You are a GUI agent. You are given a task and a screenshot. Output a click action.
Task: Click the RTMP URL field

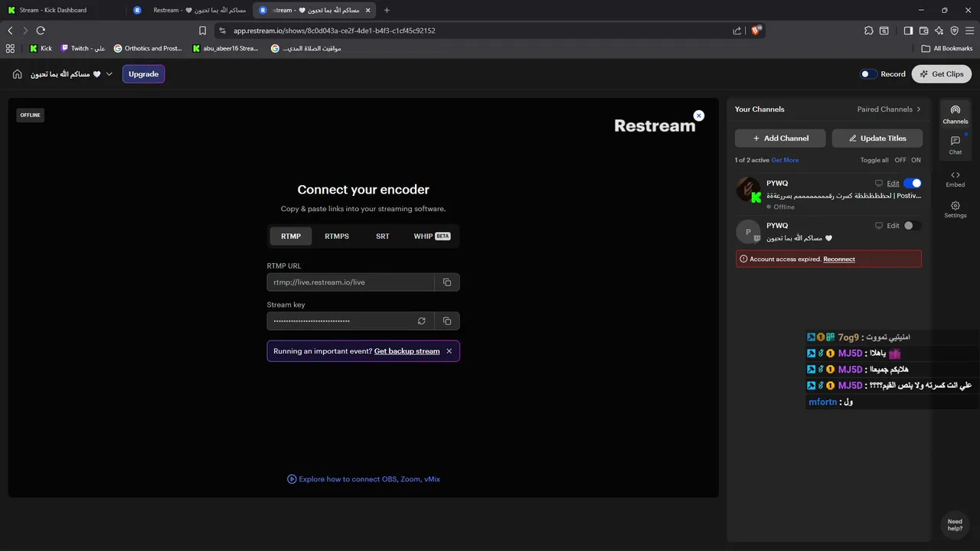[351, 282]
